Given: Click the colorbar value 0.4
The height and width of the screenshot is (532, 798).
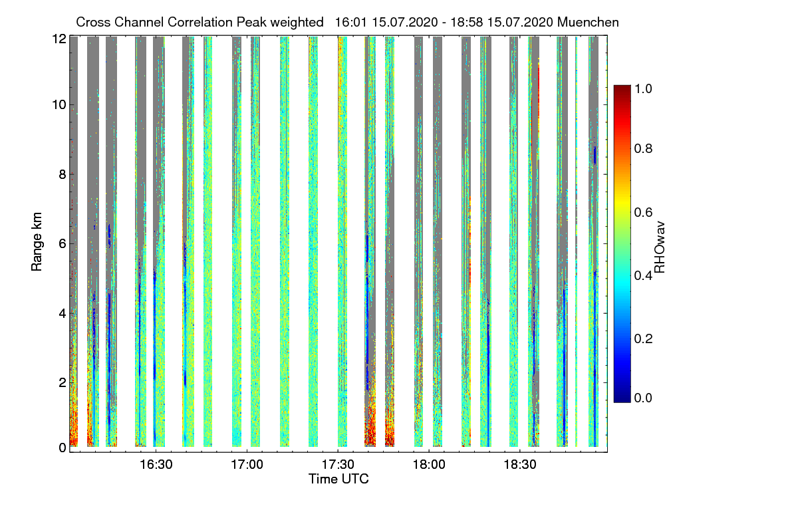Looking at the screenshot, I should pyautogui.click(x=643, y=275).
